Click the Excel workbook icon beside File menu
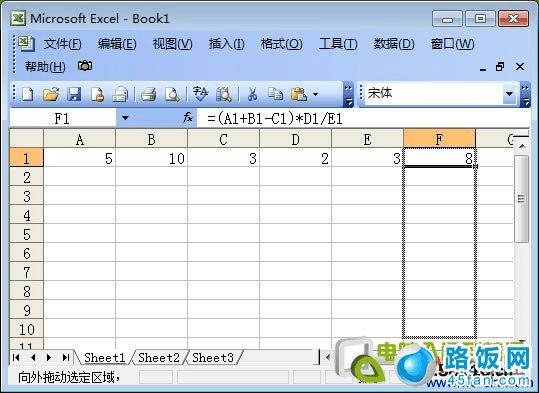This screenshot has height=393, width=539. tap(26, 44)
